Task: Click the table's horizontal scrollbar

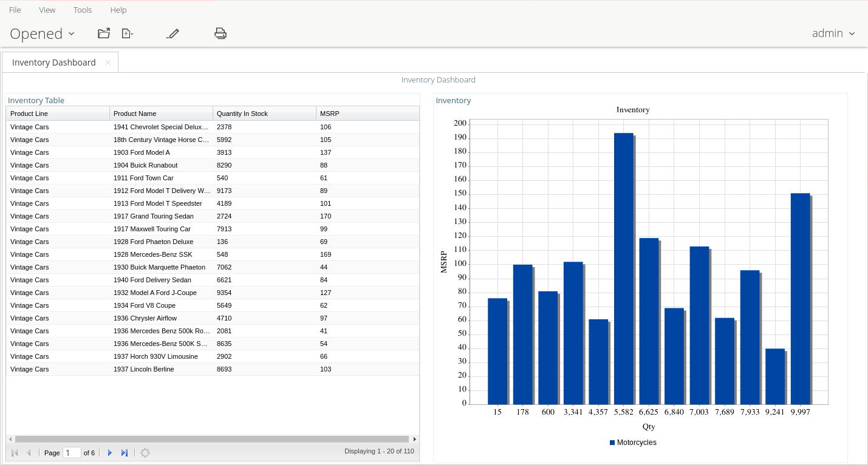Action: [x=211, y=439]
